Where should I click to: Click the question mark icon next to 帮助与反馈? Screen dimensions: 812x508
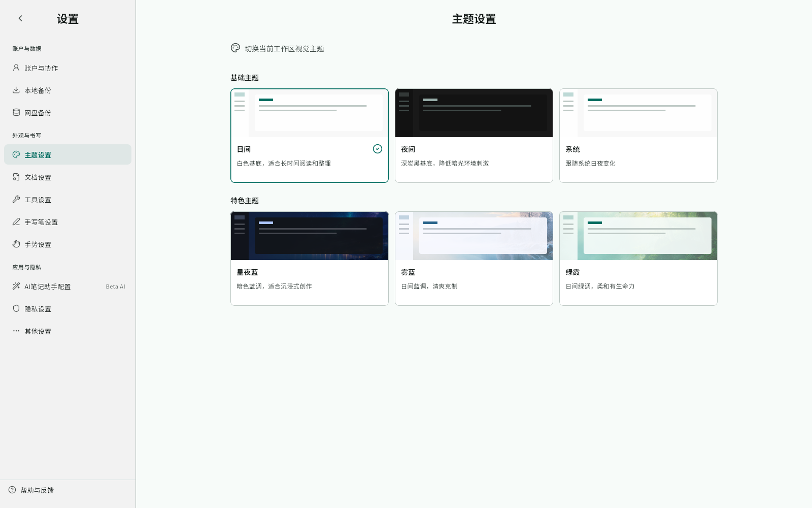(x=12, y=490)
